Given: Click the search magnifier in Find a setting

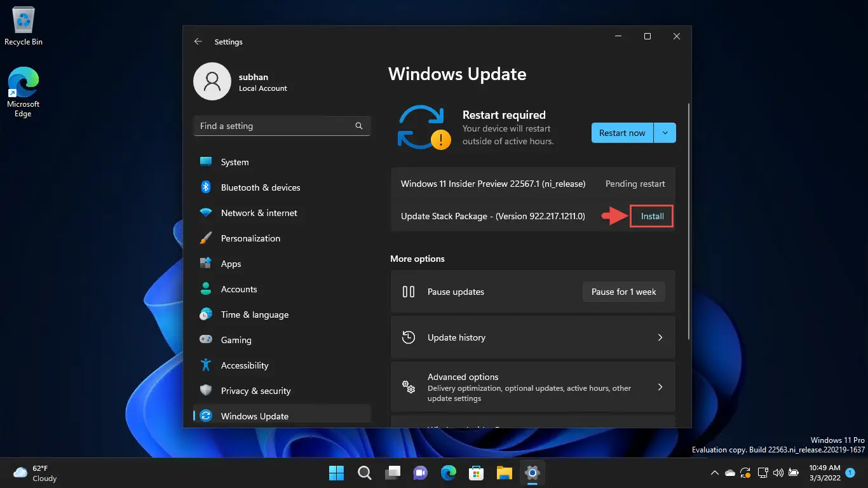Looking at the screenshot, I should pyautogui.click(x=359, y=126).
